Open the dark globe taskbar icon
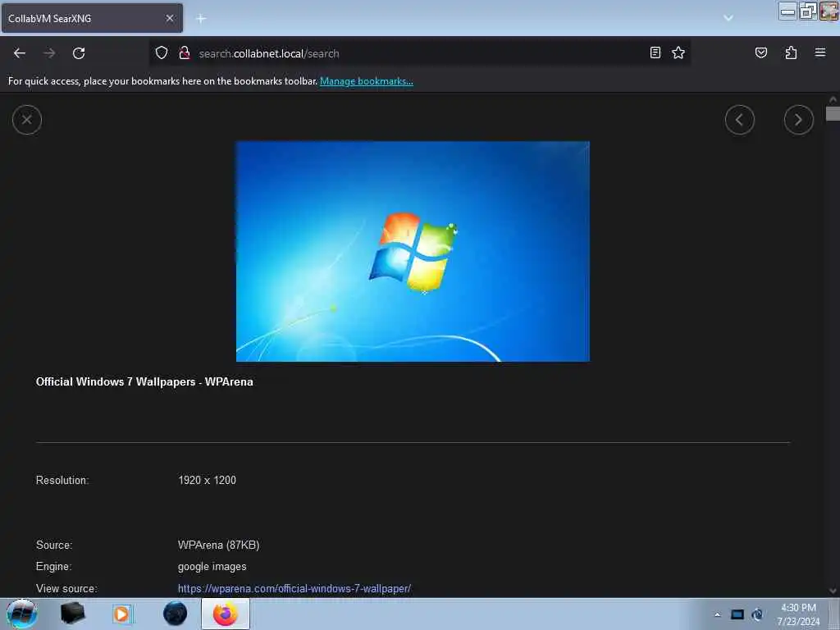The height and width of the screenshot is (630, 840). pyautogui.click(x=176, y=614)
